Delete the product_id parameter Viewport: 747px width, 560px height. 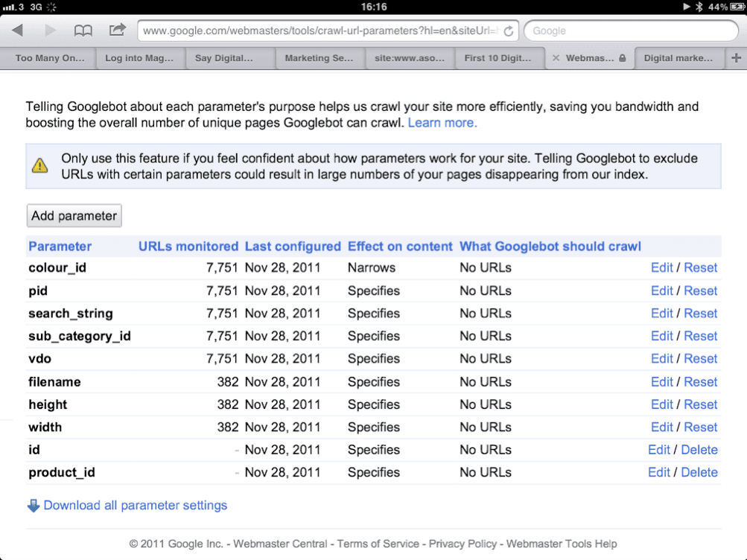[x=699, y=473]
